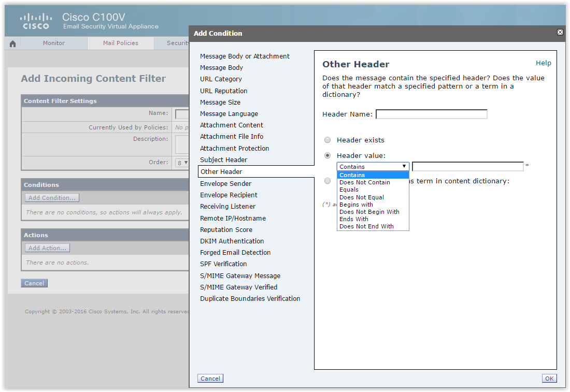
Task: Select the Header value radio button
Action: (x=327, y=155)
